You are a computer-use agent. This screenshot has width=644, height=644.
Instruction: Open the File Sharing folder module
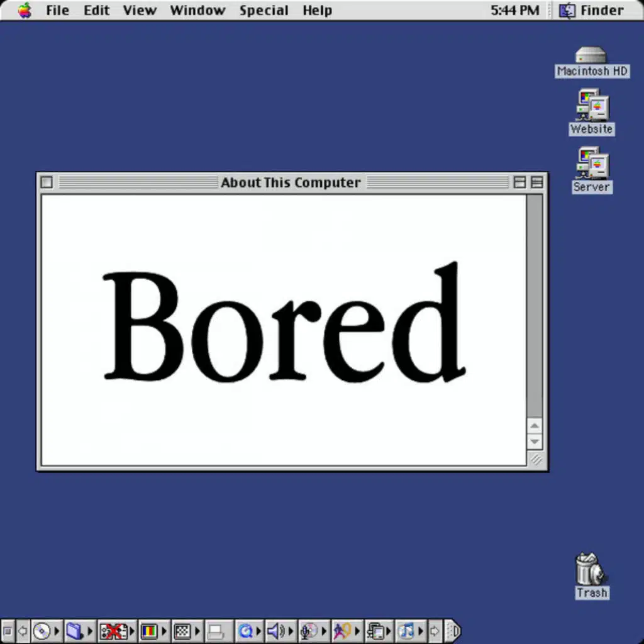[75, 631]
